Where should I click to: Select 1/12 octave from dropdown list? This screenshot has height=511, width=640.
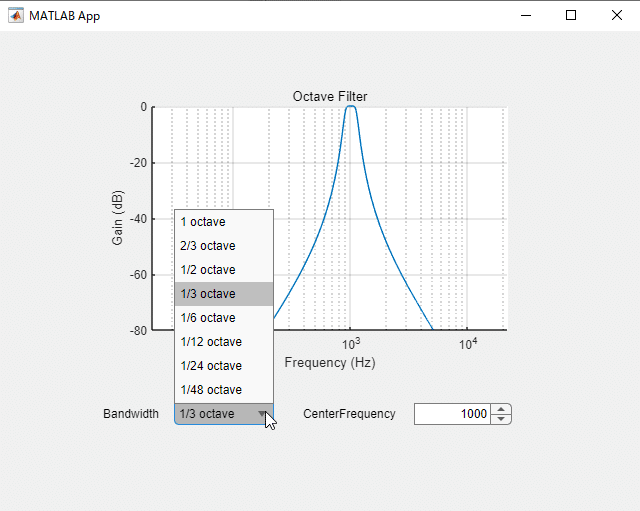click(x=224, y=342)
